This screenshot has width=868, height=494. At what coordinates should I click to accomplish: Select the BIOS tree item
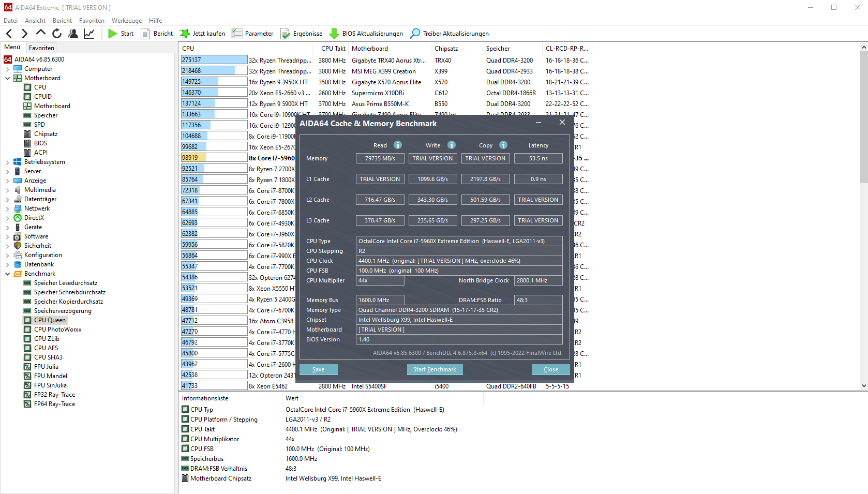click(40, 143)
